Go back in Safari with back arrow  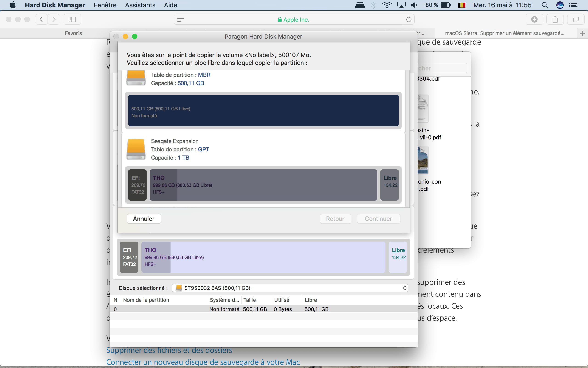[42, 19]
